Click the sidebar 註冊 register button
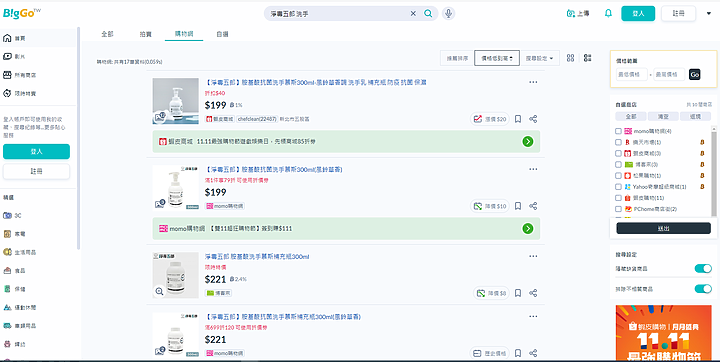720x362 pixels. pyautogui.click(x=36, y=171)
